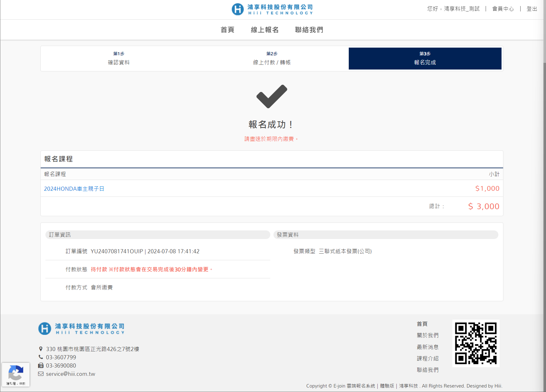The height and width of the screenshot is (392, 546).
Task: Select the 第1步 確認資料 step tab
Action: pos(118,59)
